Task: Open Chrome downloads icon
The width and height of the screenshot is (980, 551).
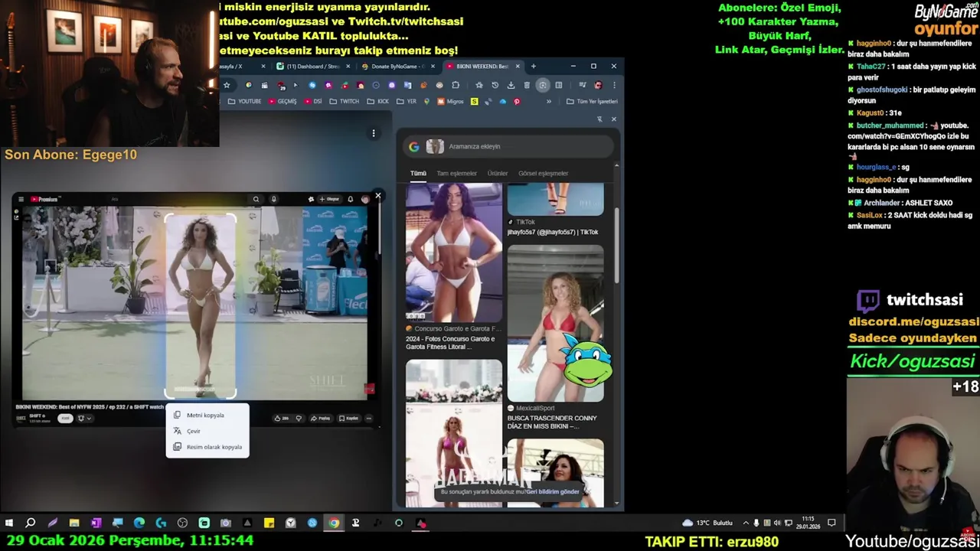Action: point(511,85)
